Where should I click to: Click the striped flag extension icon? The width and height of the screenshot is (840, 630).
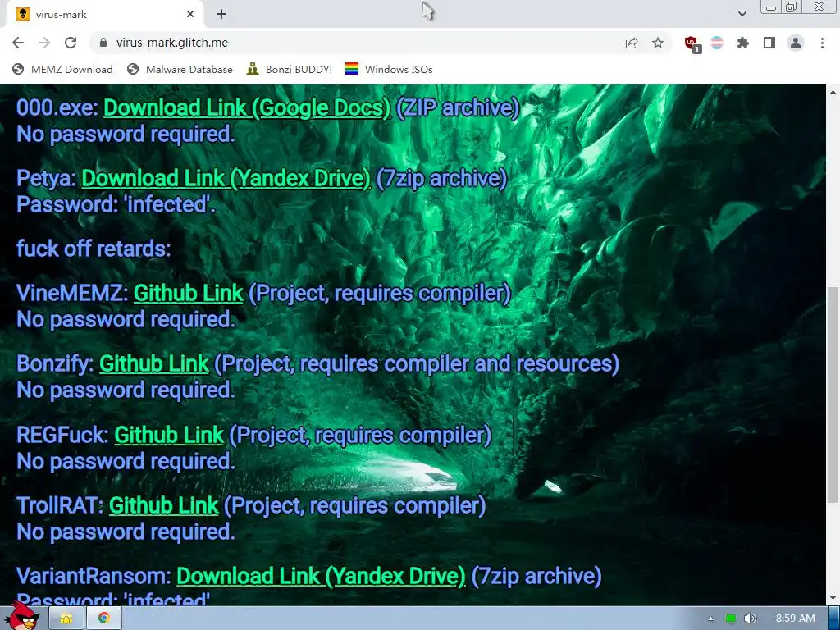pyautogui.click(x=717, y=43)
